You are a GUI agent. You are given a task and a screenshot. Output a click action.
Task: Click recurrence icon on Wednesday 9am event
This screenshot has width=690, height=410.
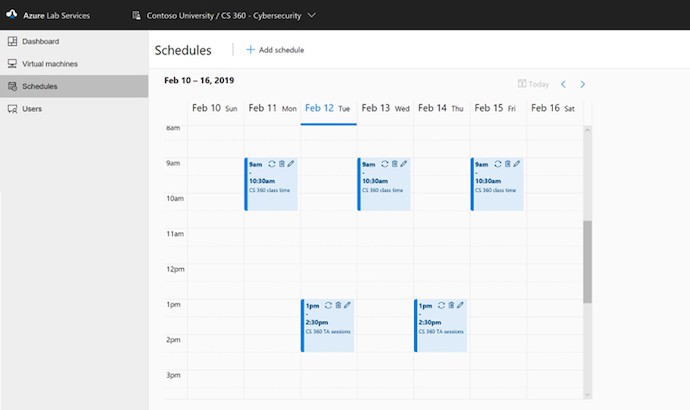pos(385,164)
